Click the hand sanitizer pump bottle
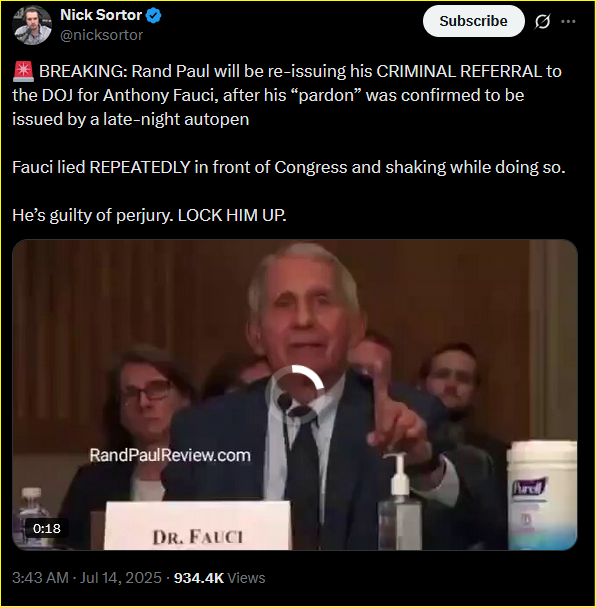This screenshot has width=596, height=607. (x=400, y=502)
